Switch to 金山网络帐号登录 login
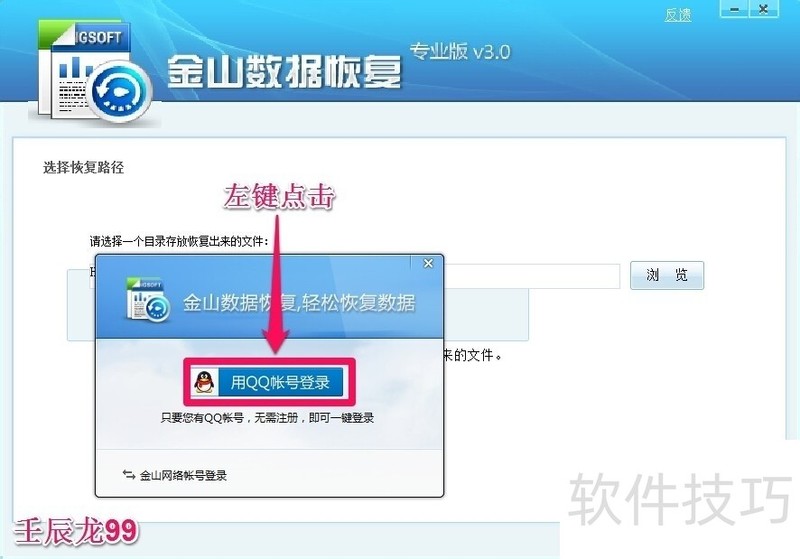Screen dimensions: 800x559 point(183,475)
